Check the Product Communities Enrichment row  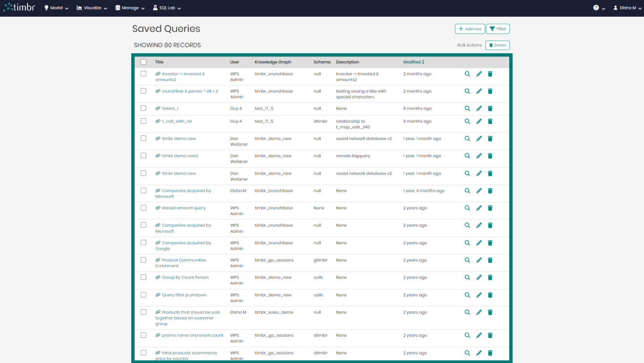143,260
